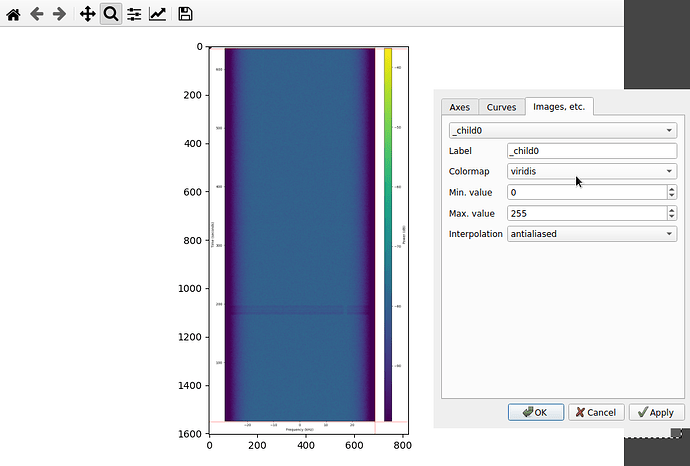The width and height of the screenshot is (690, 466).
Task: Open the Interpolation antialiased dropdown
Action: (592, 234)
